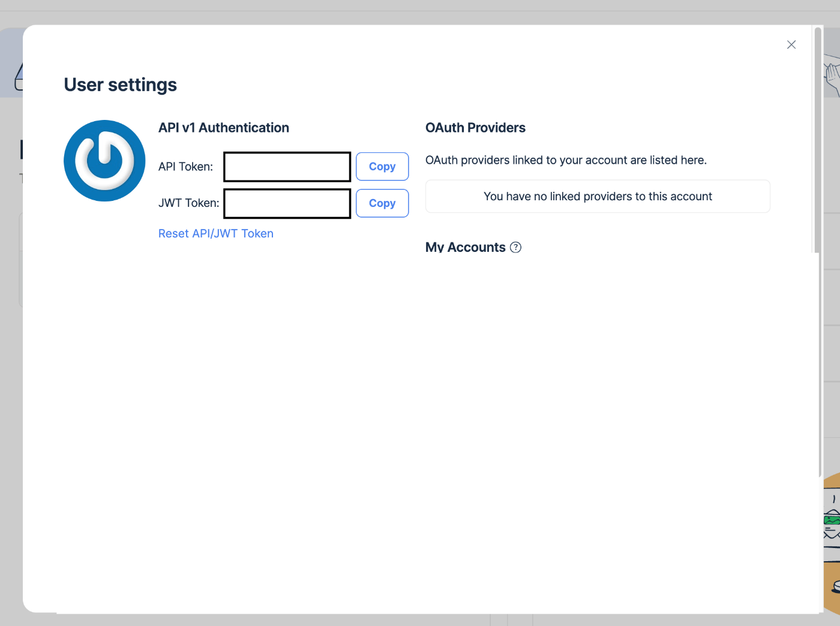Click the My Accounts heading
This screenshot has height=626, width=840.
pos(466,247)
